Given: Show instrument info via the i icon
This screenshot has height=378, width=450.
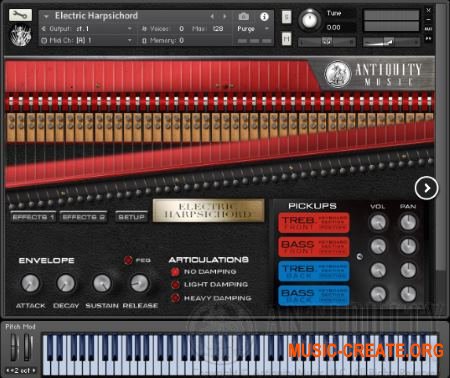Looking at the screenshot, I should click(264, 16).
